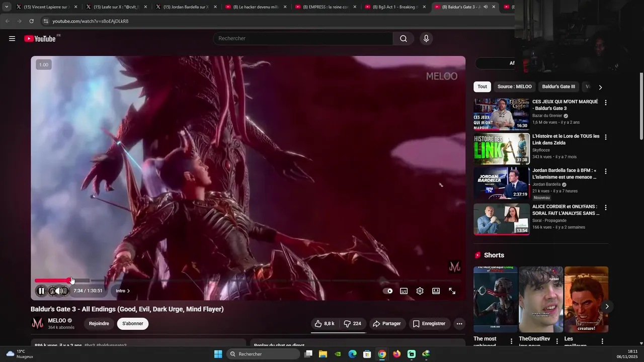Open CES JEUX QUI M'ONT MARQUÉ thumbnail

pos(501,114)
